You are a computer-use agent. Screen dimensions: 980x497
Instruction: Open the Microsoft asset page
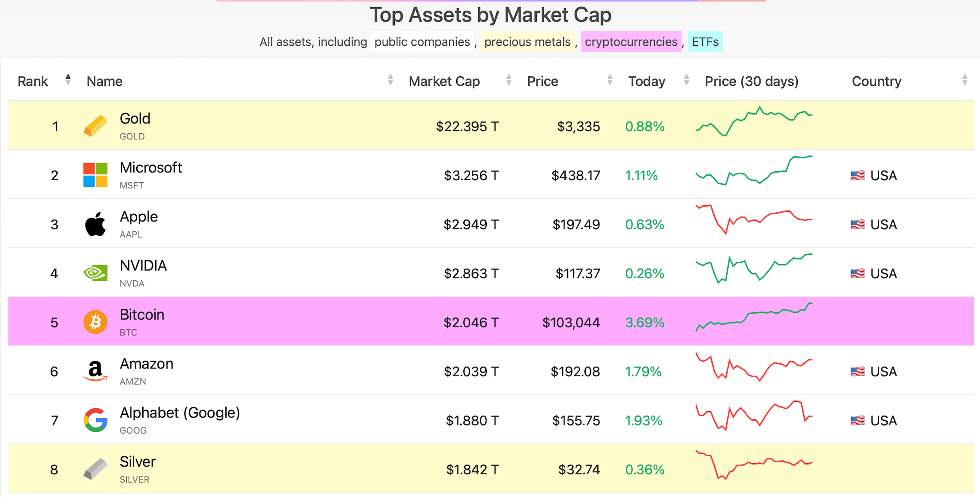[151, 168]
